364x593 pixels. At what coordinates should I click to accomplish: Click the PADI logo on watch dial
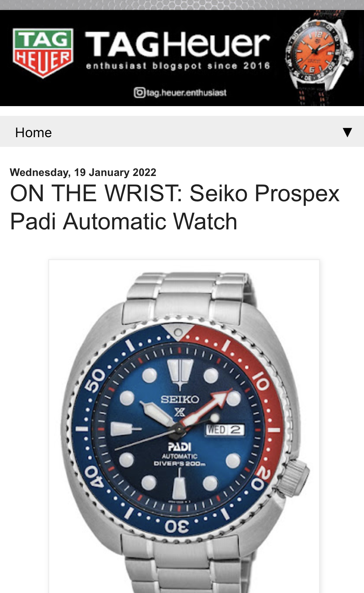[x=180, y=447]
